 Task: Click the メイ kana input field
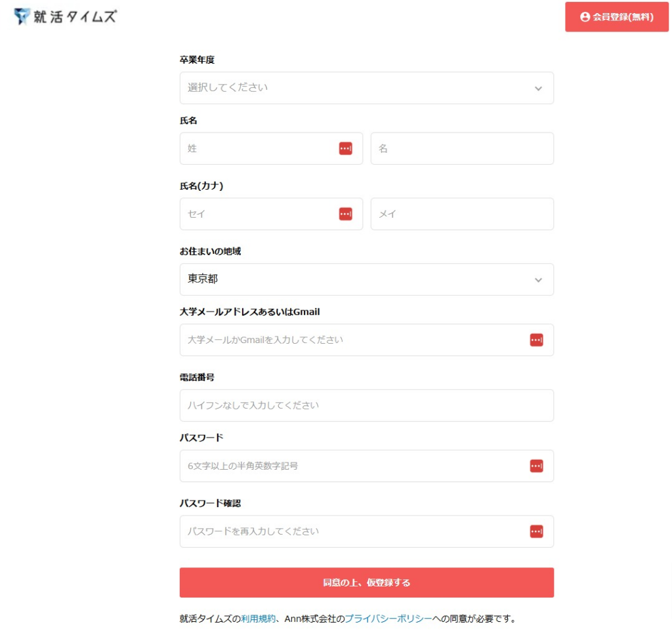pyautogui.click(x=461, y=214)
